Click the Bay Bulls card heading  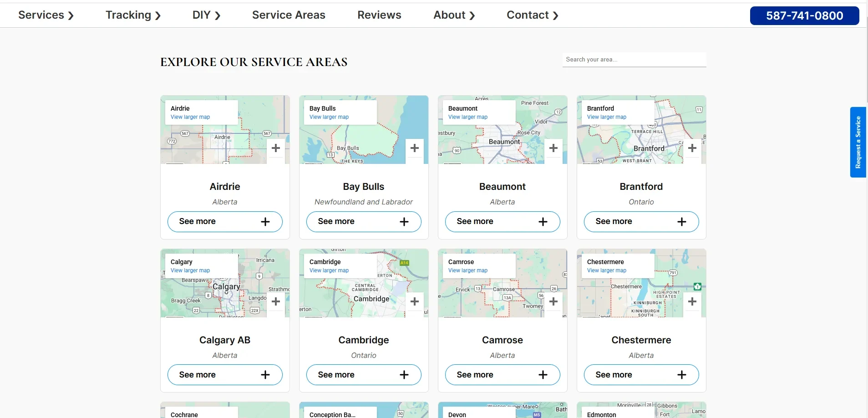364,187
